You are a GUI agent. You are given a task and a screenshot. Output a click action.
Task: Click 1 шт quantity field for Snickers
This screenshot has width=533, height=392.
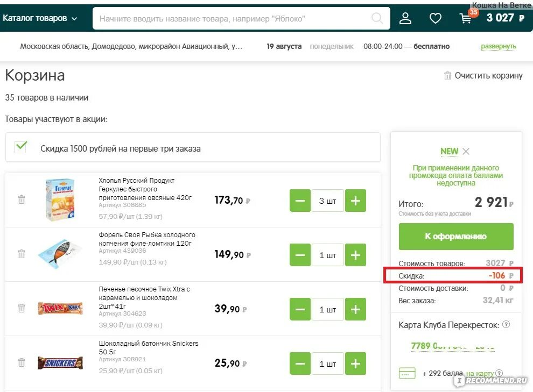pyautogui.click(x=328, y=364)
